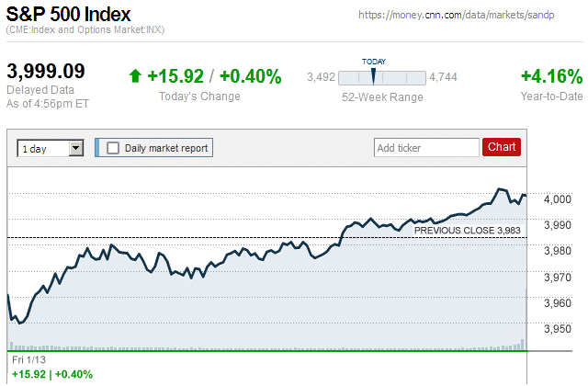This screenshot has height=386, width=588.
Task: Click the S&P 500 Index heading
Action: [68, 16]
